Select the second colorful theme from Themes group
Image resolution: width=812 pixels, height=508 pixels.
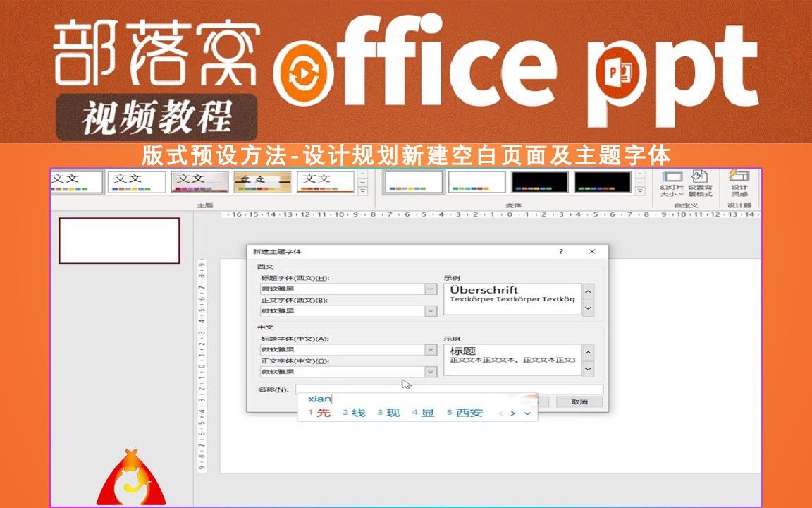pyautogui.click(x=137, y=181)
